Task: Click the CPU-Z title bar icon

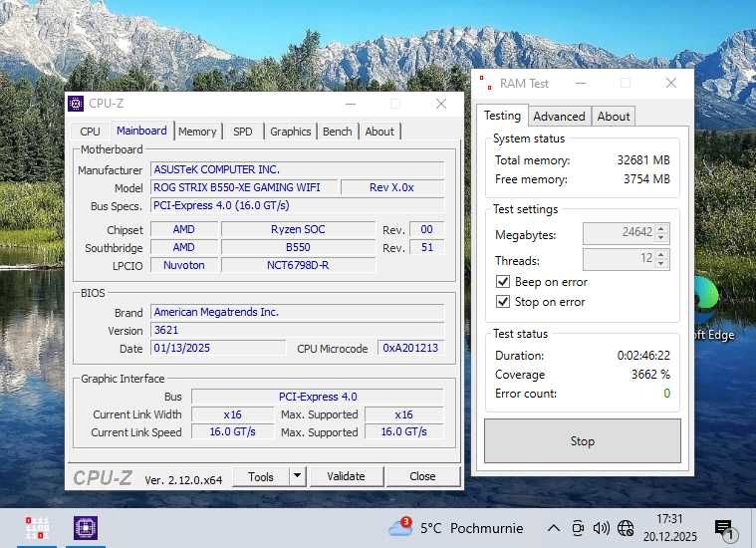Action: pos(76,104)
